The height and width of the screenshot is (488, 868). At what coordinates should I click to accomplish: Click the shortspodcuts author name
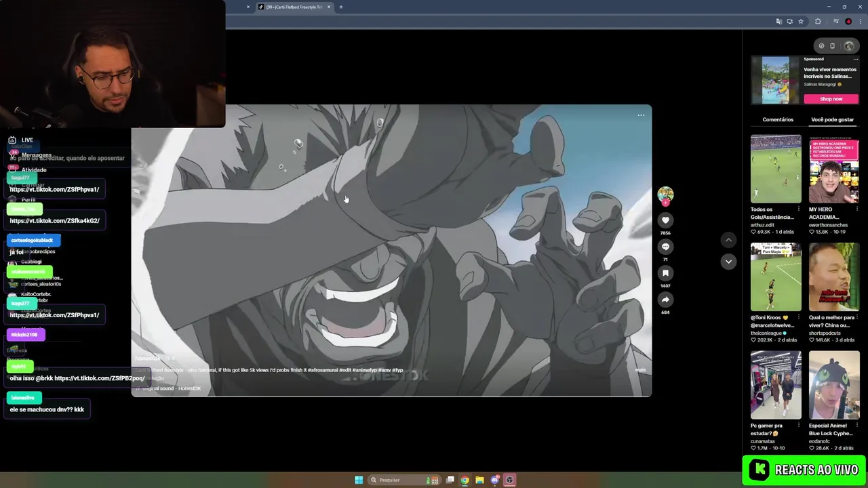826,333
